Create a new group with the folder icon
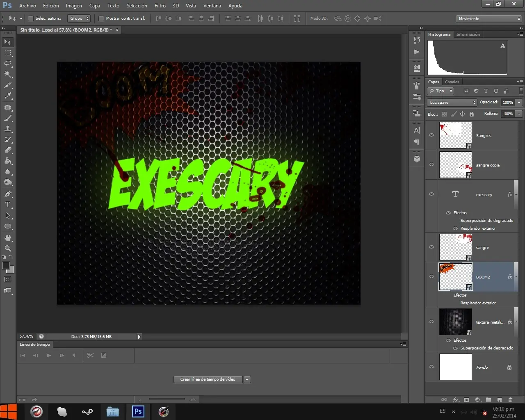 (x=488, y=400)
